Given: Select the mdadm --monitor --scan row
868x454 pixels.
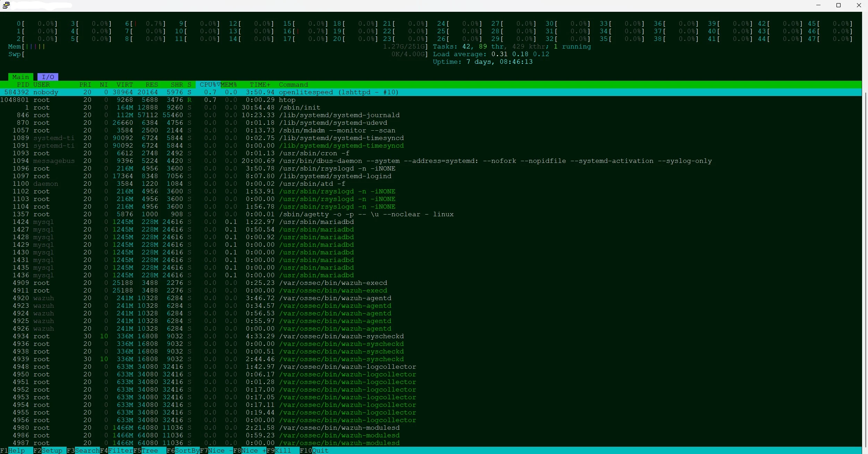Looking at the screenshot, I should pos(431,130).
